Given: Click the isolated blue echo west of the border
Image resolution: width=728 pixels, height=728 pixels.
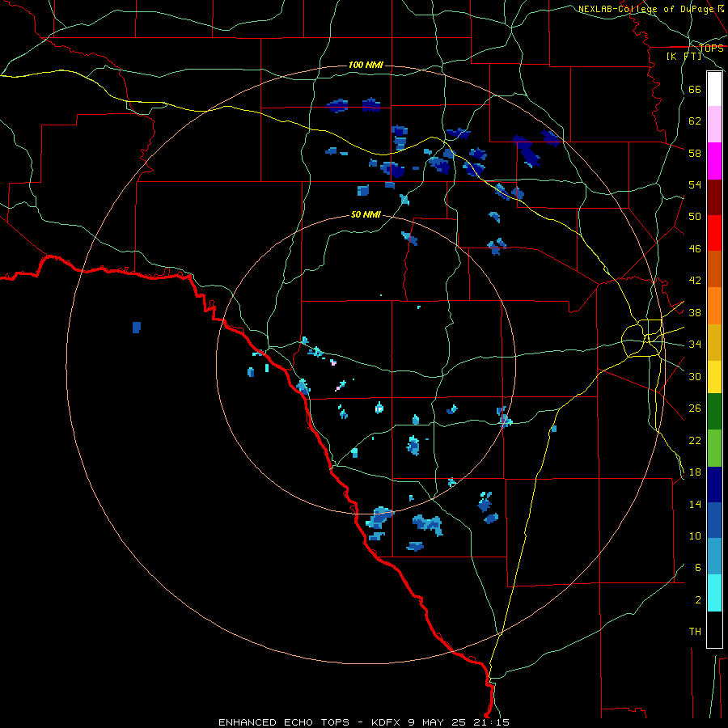Looking at the screenshot, I should [x=137, y=328].
